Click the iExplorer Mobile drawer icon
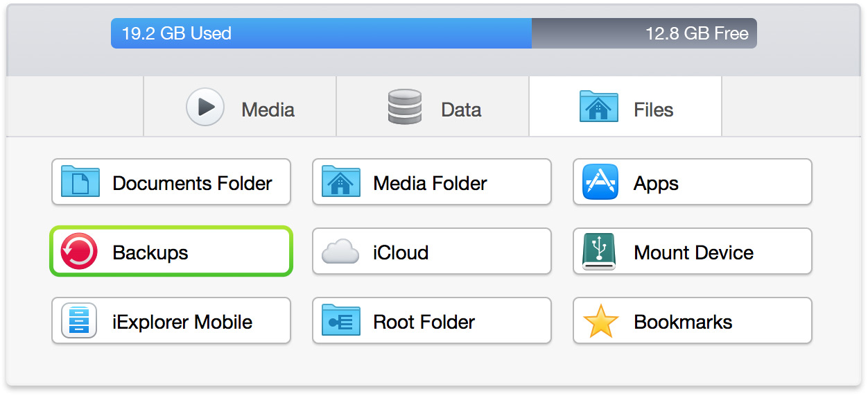Image resolution: width=868 pixels, height=396 pixels. tap(79, 321)
